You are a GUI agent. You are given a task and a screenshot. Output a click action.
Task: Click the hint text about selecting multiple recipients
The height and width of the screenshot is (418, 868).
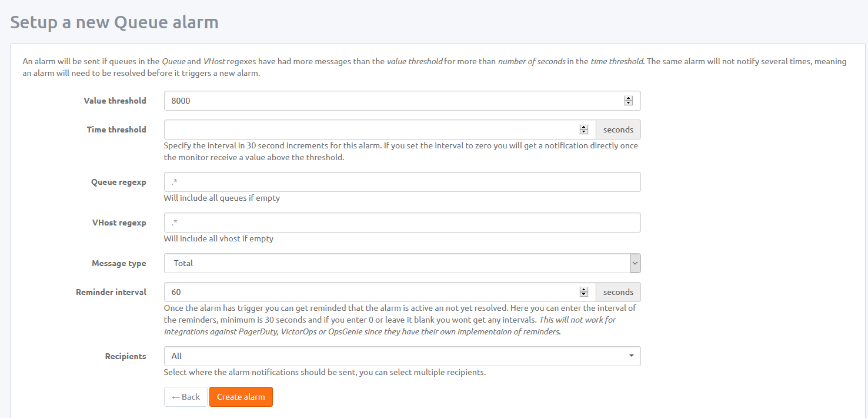pyautogui.click(x=325, y=372)
